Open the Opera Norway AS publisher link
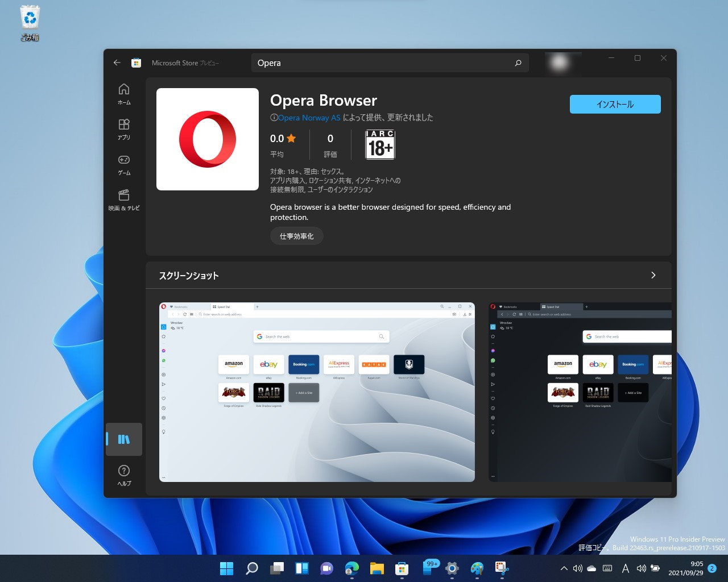The height and width of the screenshot is (582, 728). [x=309, y=118]
